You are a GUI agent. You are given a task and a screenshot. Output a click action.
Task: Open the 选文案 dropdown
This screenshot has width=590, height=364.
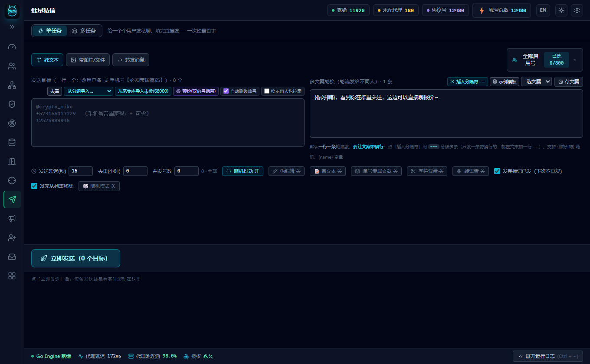click(536, 81)
